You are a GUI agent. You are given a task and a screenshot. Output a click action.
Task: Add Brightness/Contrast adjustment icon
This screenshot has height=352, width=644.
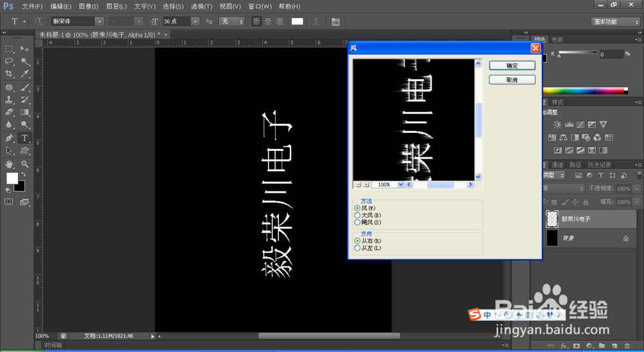pos(557,124)
